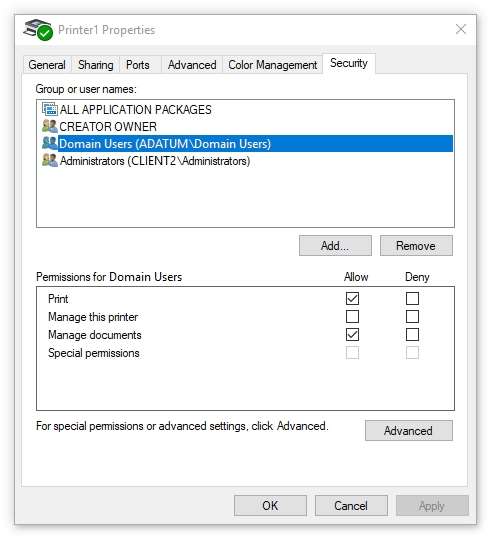Screen dimensions: 491x539
Task: Check Deny for Print permission
Action: [412, 298]
